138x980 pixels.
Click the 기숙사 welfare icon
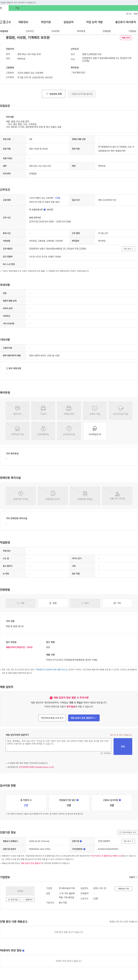tap(43, 410)
